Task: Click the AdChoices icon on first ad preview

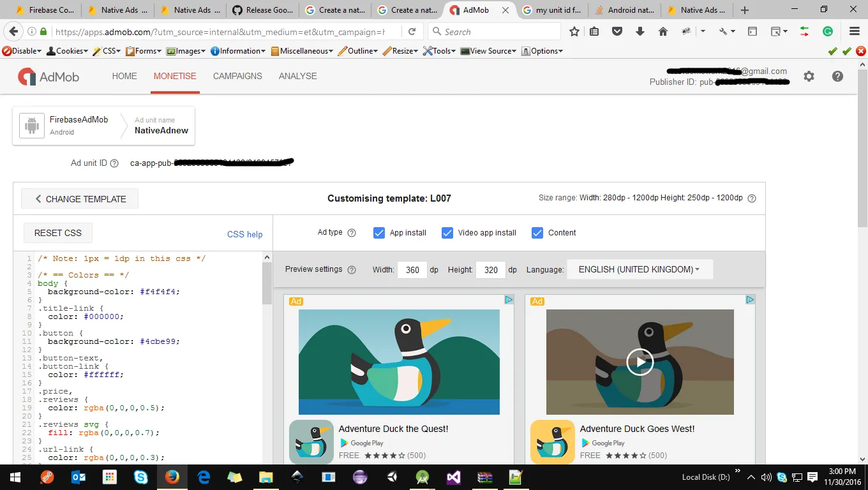Action: (x=509, y=300)
